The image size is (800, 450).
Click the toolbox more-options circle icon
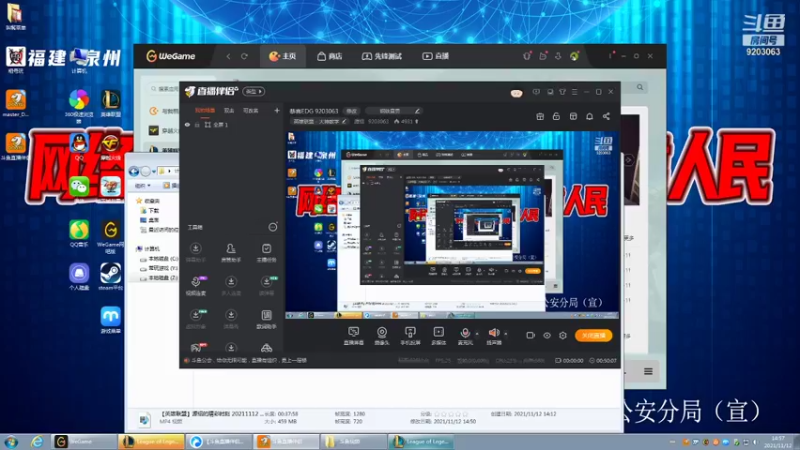click(273, 227)
